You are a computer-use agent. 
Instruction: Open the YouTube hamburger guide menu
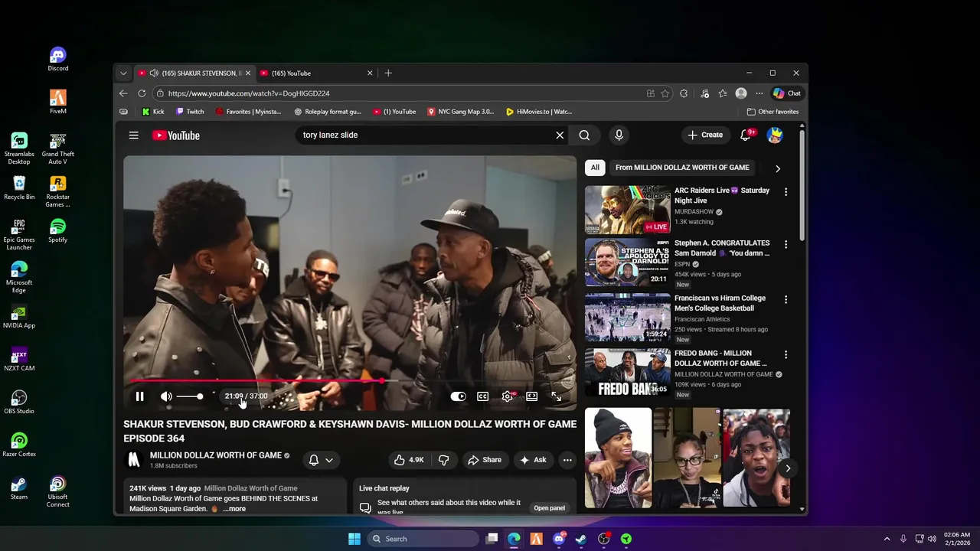point(134,135)
